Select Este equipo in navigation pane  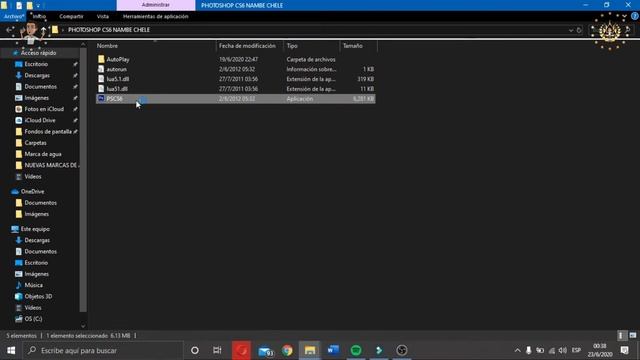click(x=35, y=229)
